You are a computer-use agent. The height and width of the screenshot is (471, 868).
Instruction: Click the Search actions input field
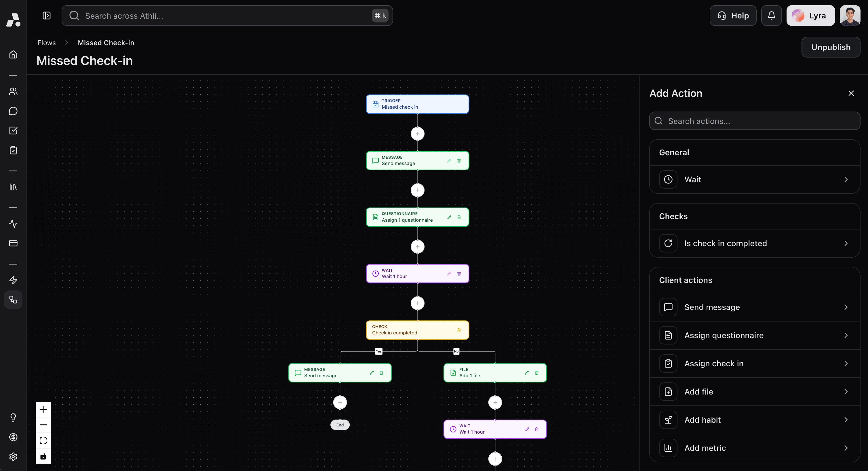[x=754, y=120]
